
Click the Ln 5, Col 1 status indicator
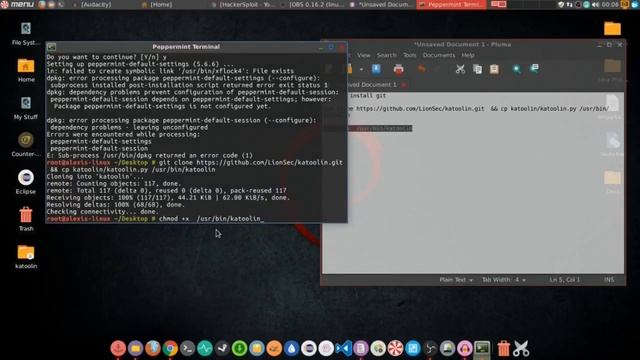click(x=564, y=280)
